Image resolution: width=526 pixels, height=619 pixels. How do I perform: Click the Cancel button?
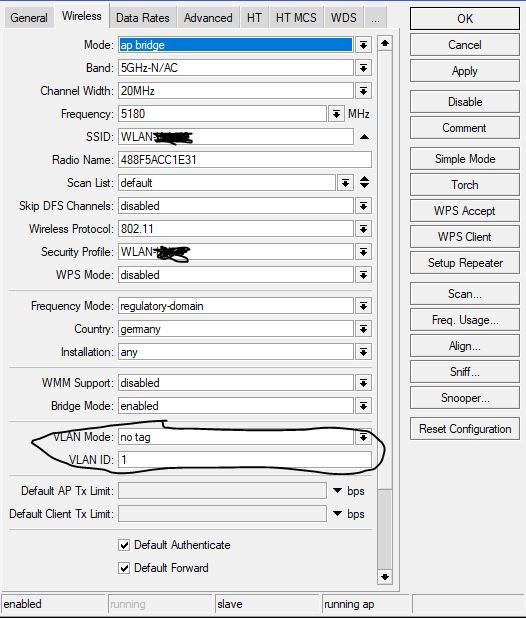coord(465,45)
